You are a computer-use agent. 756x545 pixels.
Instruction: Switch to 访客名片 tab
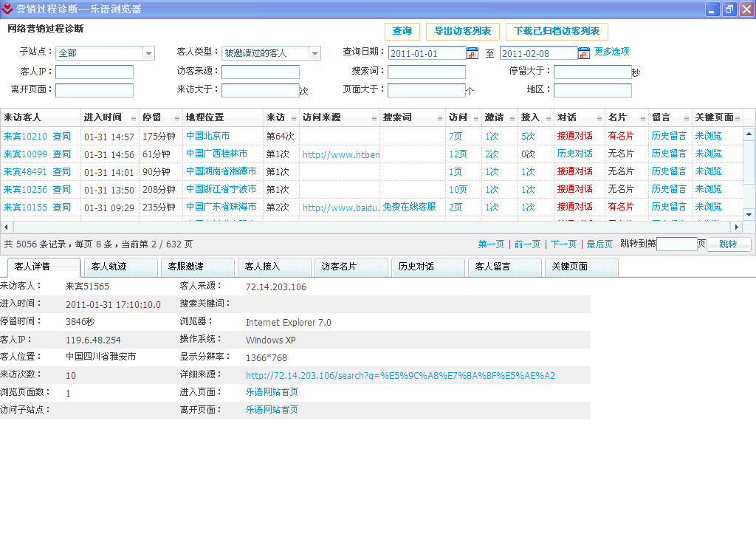click(351, 267)
